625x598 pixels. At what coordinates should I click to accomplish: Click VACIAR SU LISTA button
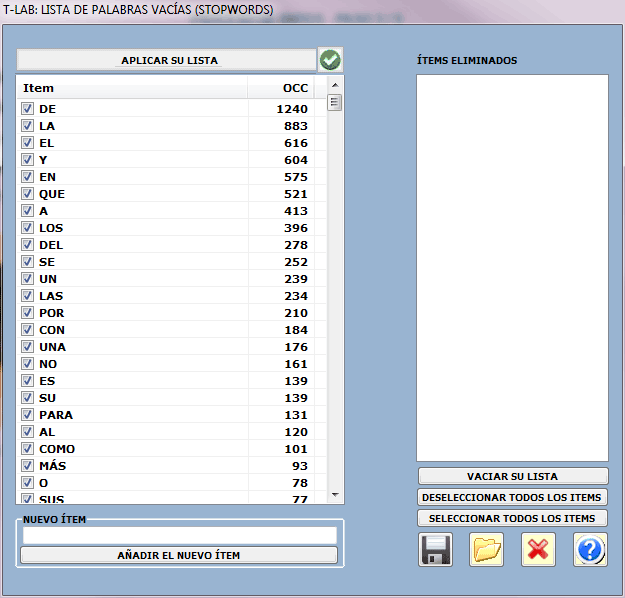[513, 476]
